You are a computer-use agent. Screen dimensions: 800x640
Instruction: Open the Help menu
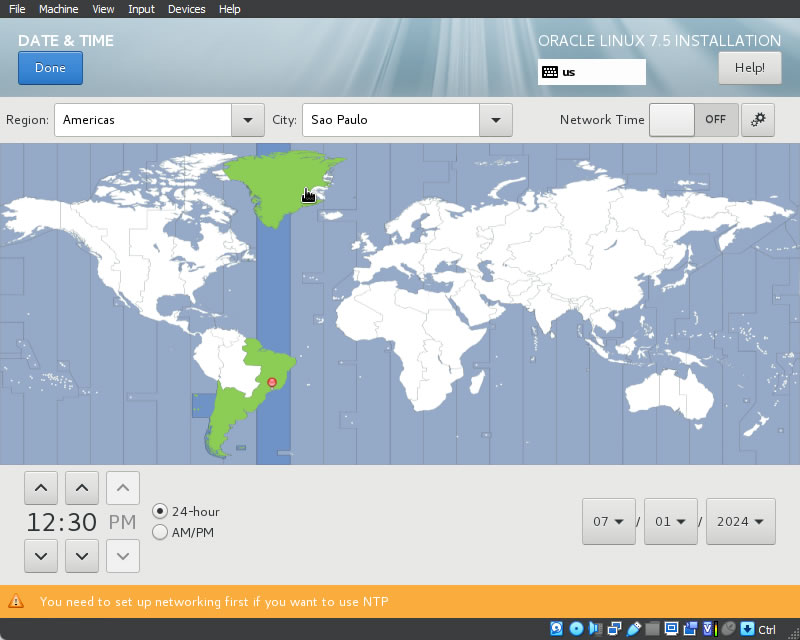[x=230, y=9]
